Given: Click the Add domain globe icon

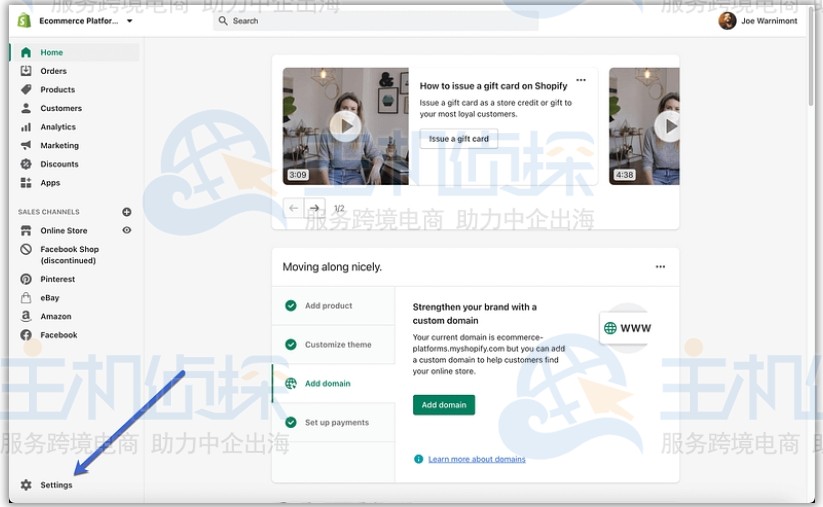Looking at the screenshot, I should 291,383.
